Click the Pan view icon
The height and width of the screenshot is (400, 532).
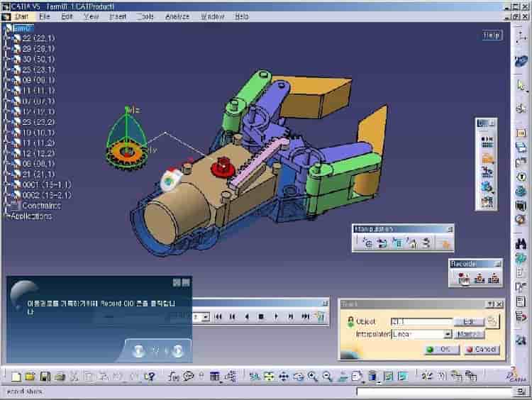tap(284, 377)
